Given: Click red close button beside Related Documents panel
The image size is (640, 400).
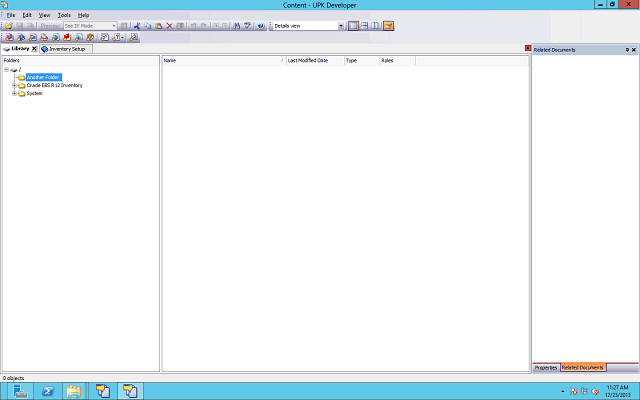Looking at the screenshot, I should 528,48.
